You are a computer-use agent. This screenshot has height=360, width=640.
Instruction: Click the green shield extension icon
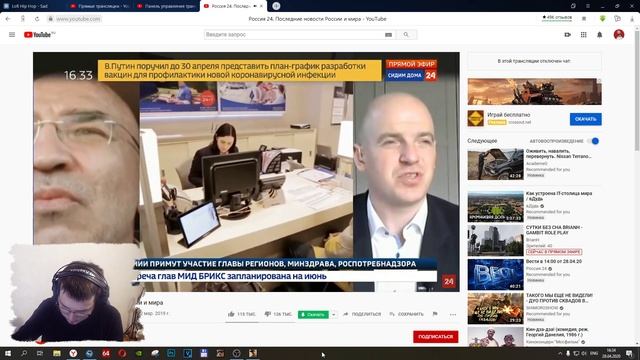[602, 19]
